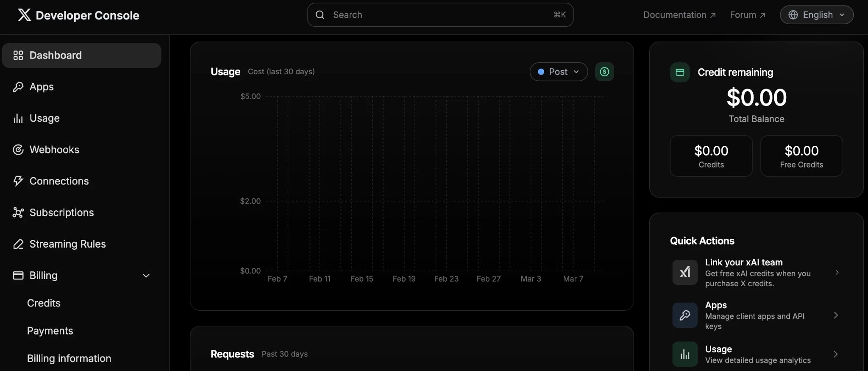Click the Feb 15 axis label

(362, 279)
